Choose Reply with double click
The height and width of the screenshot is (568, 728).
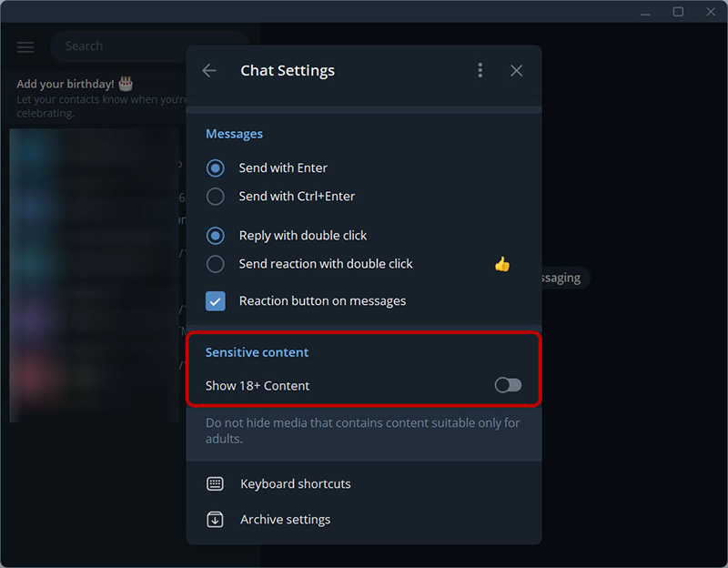[x=216, y=236]
